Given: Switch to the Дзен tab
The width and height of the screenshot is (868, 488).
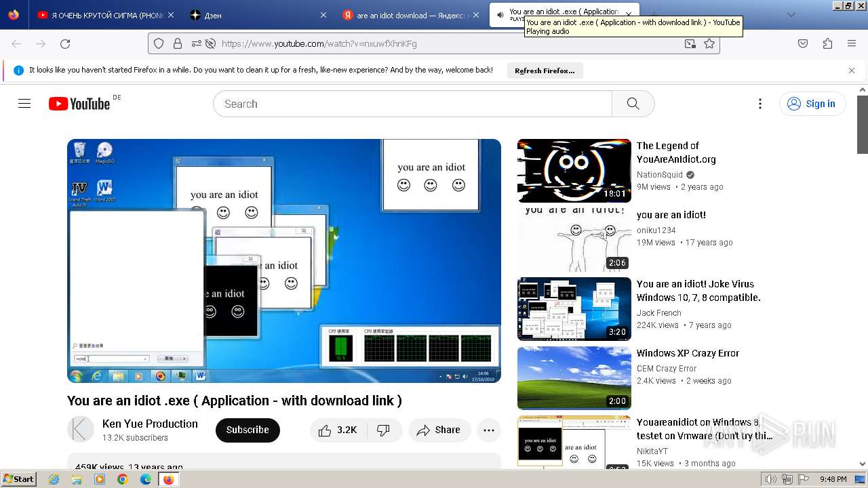Looking at the screenshot, I should (258, 15).
